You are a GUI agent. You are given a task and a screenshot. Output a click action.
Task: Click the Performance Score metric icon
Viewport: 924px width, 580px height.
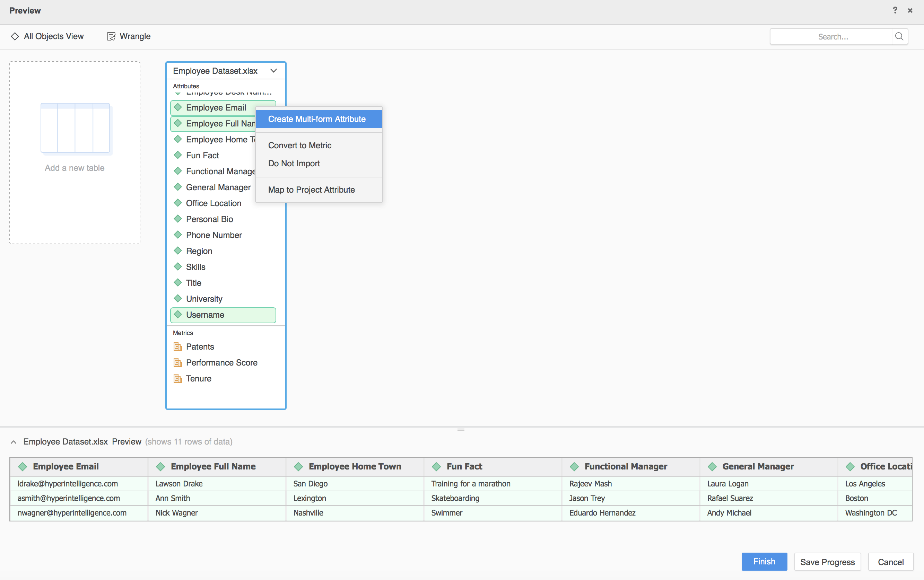pos(177,362)
